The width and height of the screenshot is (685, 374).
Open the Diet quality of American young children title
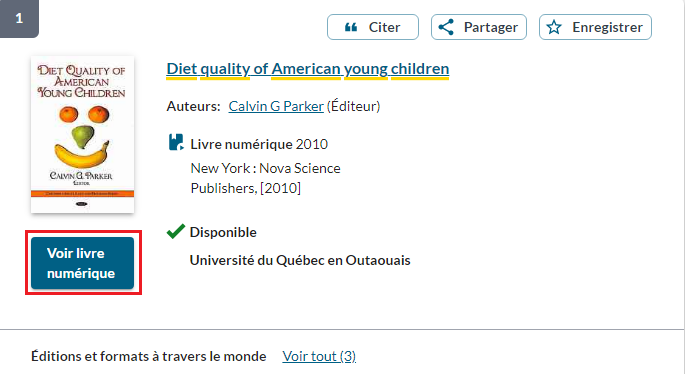(x=308, y=69)
